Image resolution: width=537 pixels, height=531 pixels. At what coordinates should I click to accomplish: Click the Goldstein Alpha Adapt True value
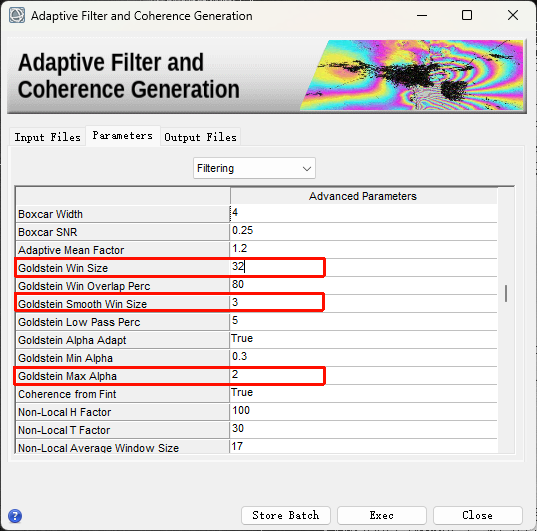(363, 339)
